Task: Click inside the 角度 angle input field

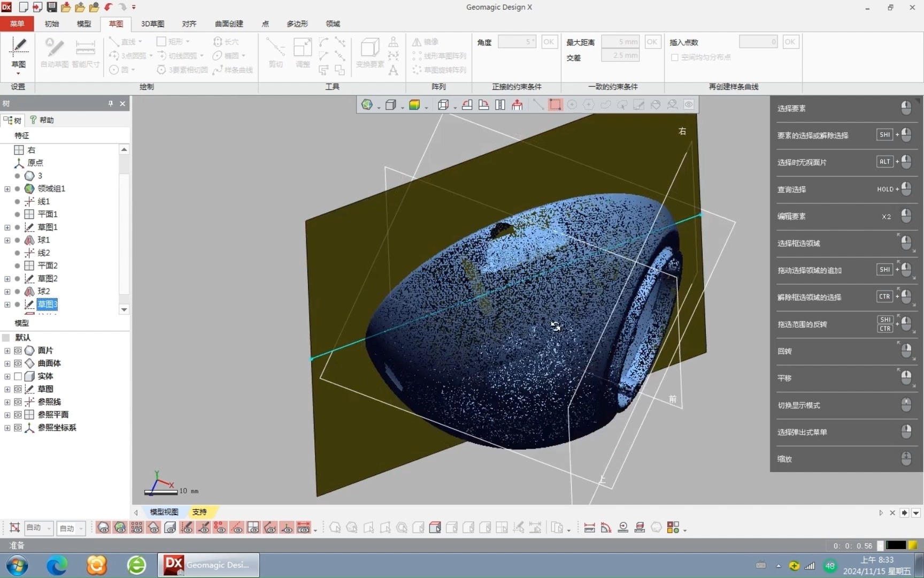Action: (516, 41)
